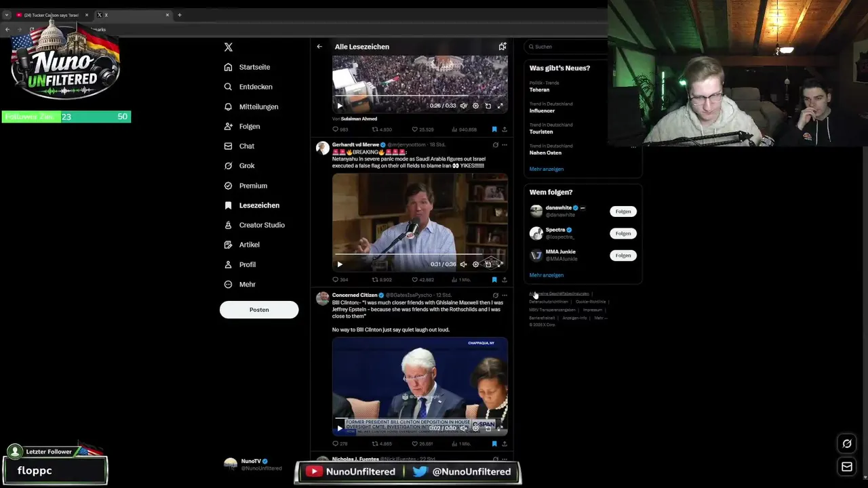Toggle picture-in-picture on crowd video
The width and height of the screenshot is (868, 488).
pyautogui.click(x=488, y=106)
